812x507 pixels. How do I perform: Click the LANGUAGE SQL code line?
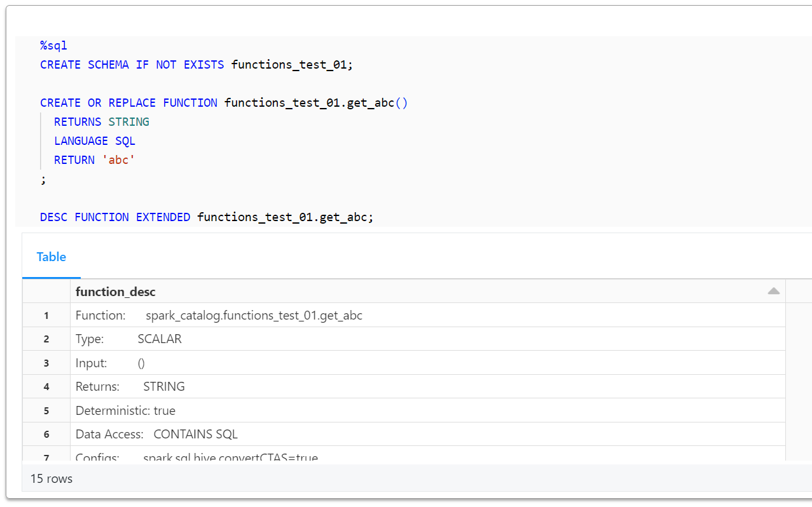click(x=95, y=141)
